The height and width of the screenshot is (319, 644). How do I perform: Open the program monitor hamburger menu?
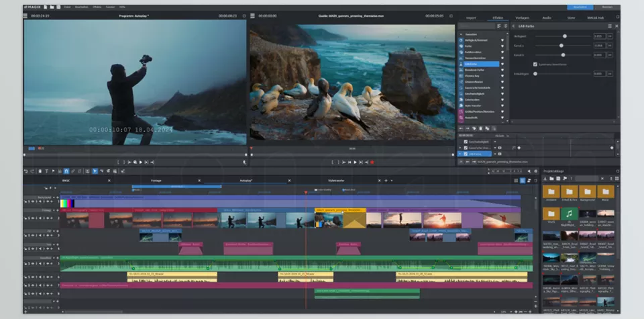click(x=25, y=15)
